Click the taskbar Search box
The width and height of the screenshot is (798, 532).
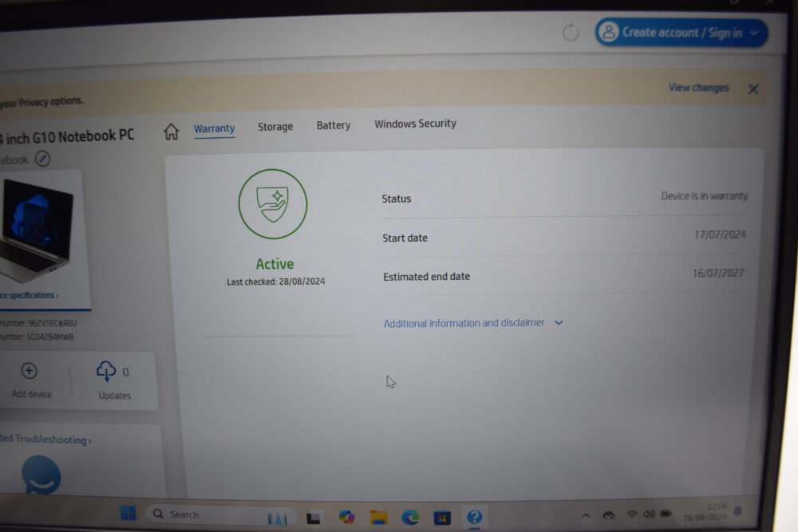pos(221,514)
